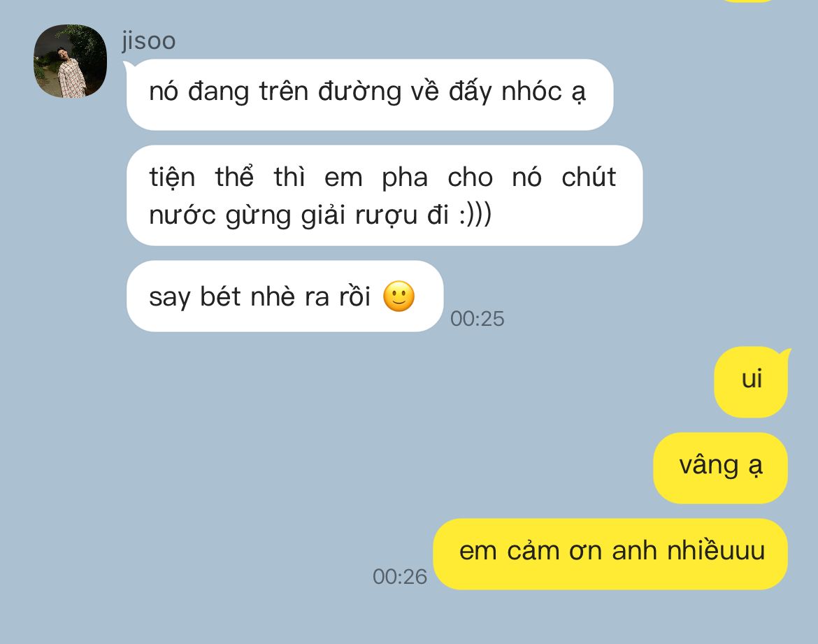Tap the "em cảm ơn anh nhiềuuu" bubble
The height and width of the screenshot is (644, 818).
[x=610, y=554]
